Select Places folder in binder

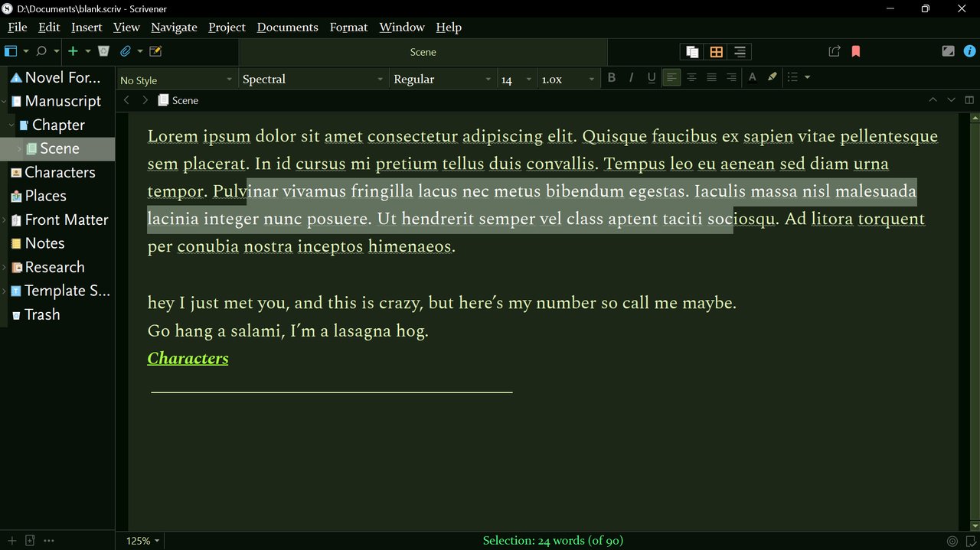57,196
